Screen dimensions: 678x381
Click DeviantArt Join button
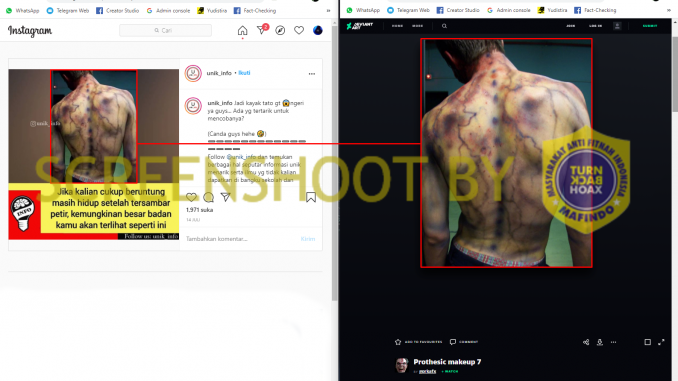571,26
